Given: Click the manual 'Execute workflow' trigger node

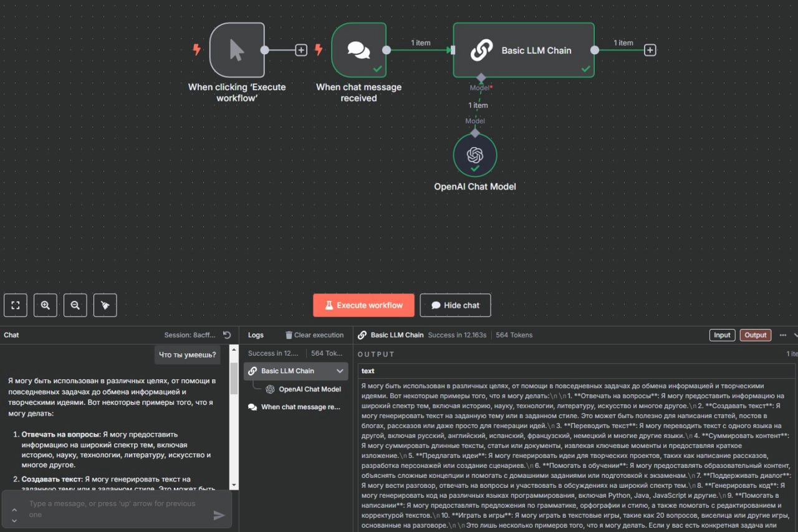Looking at the screenshot, I should pyautogui.click(x=237, y=50).
